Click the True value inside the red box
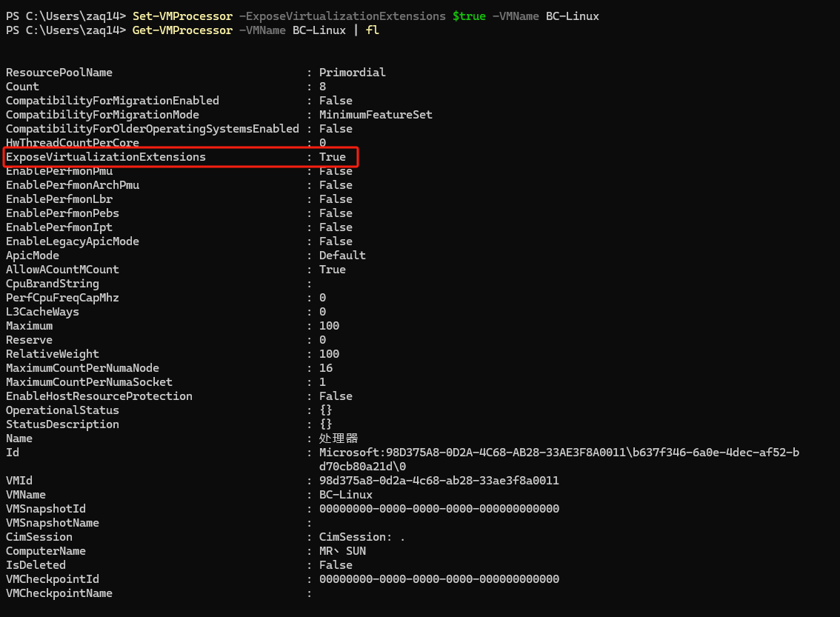The width and height of the screenshot is (840, 617). coord(333,157)
